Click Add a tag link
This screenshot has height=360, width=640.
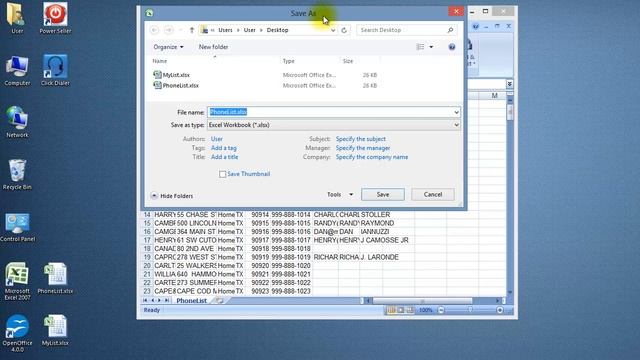(224, 148)
